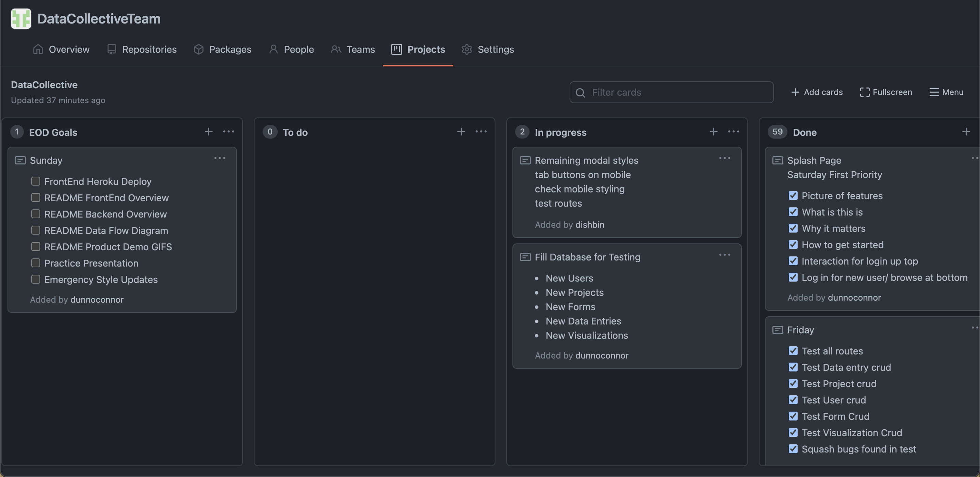
Task: Click note icon on Fill Database card
Action: coord(525,257)
